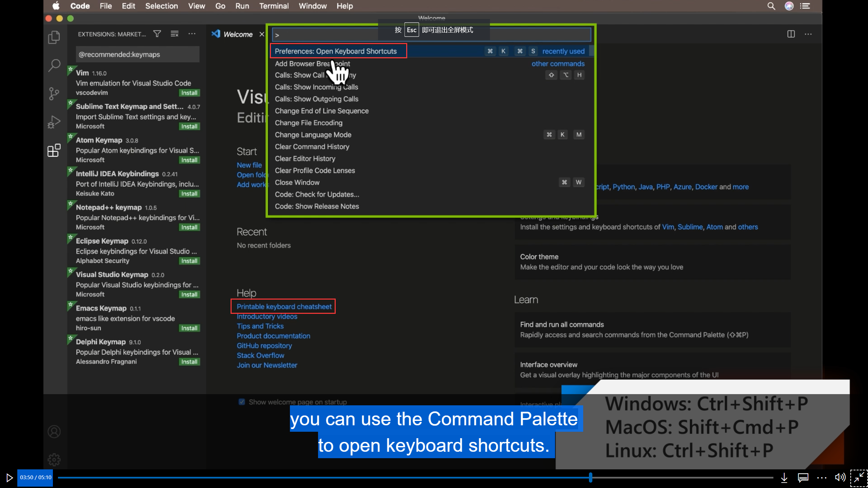Toggle the filter icon in Extensions panel

coord(157,34)
